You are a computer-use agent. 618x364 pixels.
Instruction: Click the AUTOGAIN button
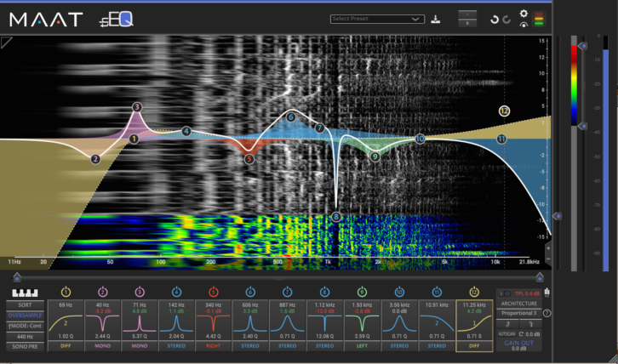click(x=506, y=334)
